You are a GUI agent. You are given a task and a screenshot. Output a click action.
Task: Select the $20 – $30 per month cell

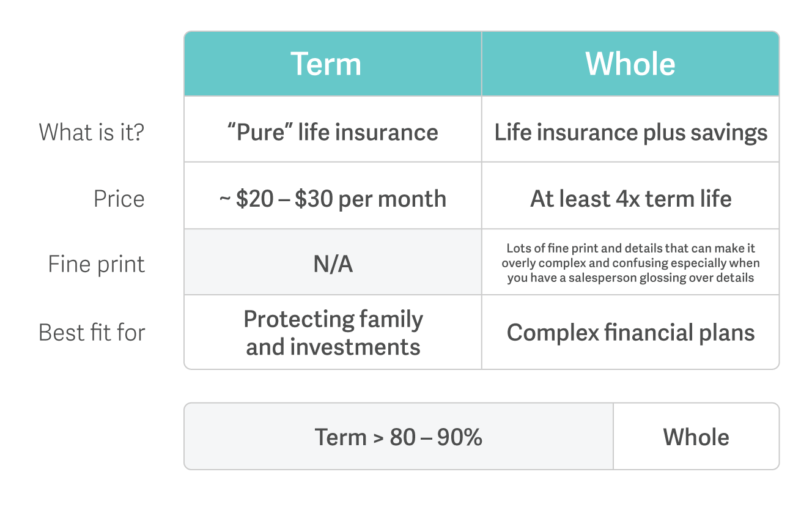[x=333, y=199]
